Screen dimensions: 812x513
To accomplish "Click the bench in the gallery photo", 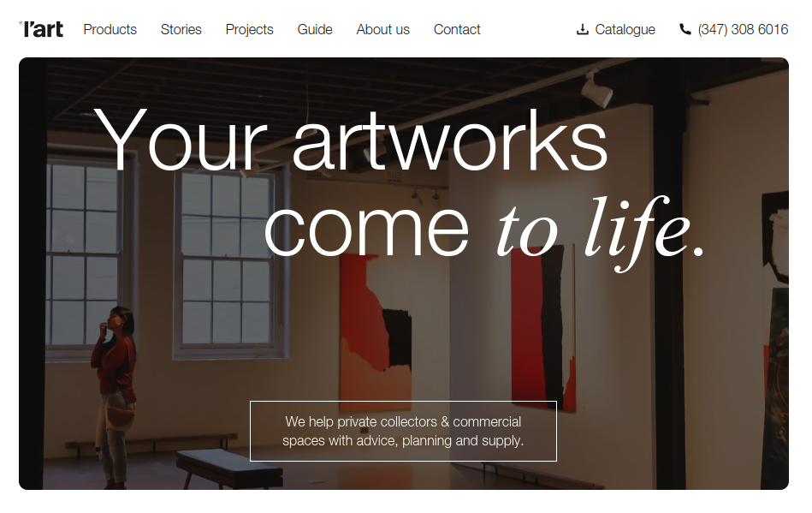I will click(228, 468).
